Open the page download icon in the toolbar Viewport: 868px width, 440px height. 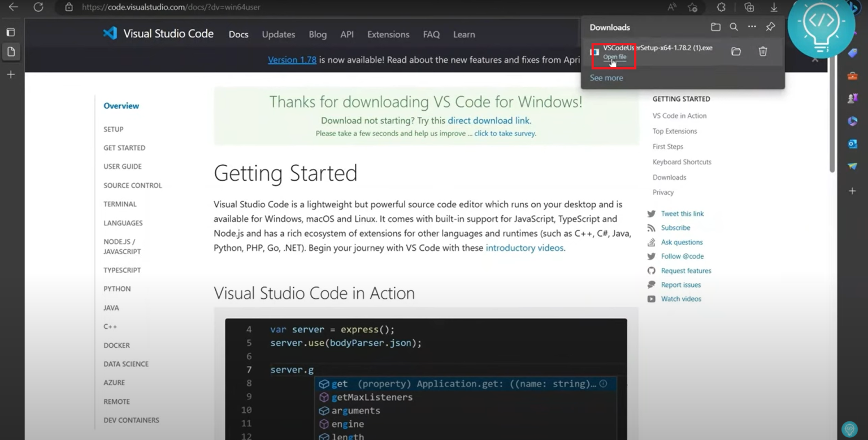pyautogui.click(x=774, y=7)
